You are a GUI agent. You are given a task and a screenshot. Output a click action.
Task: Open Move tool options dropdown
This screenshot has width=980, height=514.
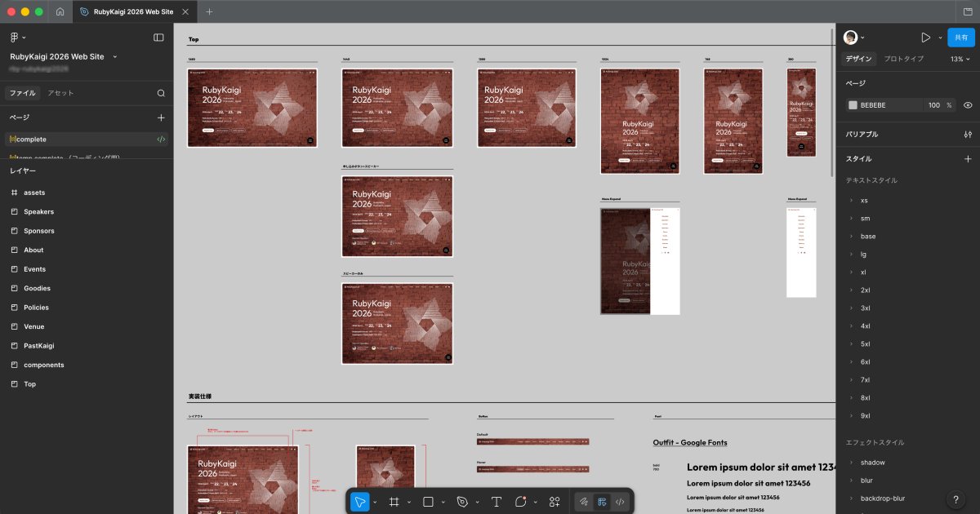(x=375, y=503)
